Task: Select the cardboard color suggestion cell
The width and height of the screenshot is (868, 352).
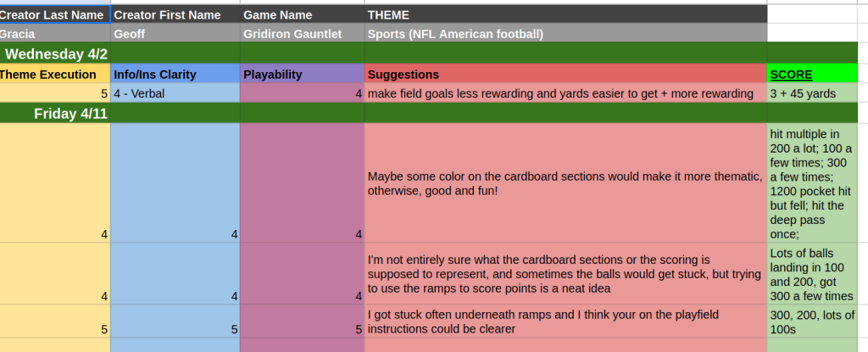Action: click(565, 183)
